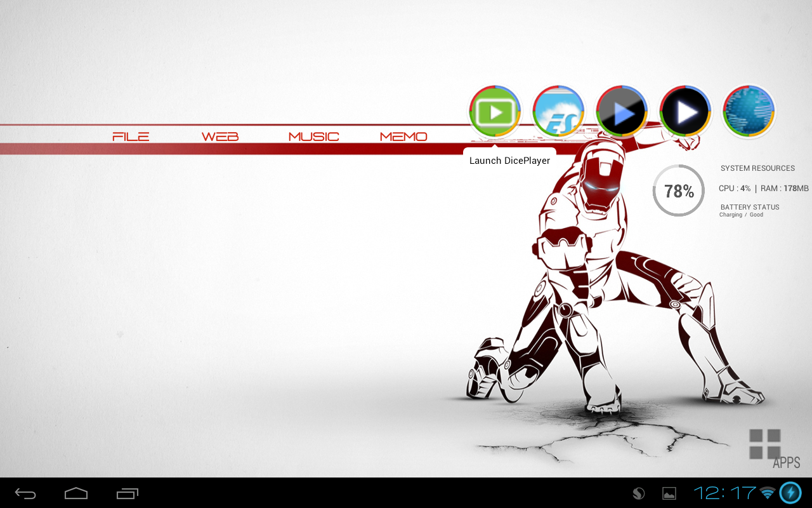
Task: Open the FILE shortcut
Action: (131, 137)
